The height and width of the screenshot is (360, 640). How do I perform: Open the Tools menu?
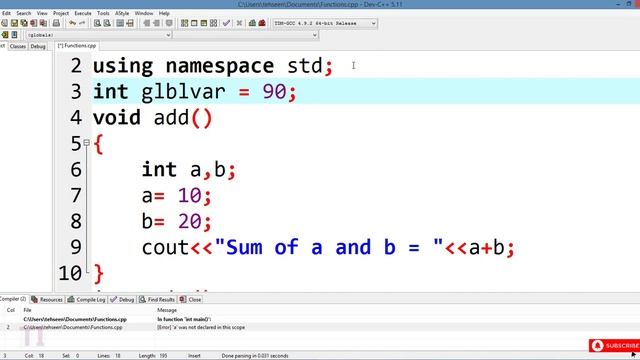pyautogui.click(x=103, y=13)
